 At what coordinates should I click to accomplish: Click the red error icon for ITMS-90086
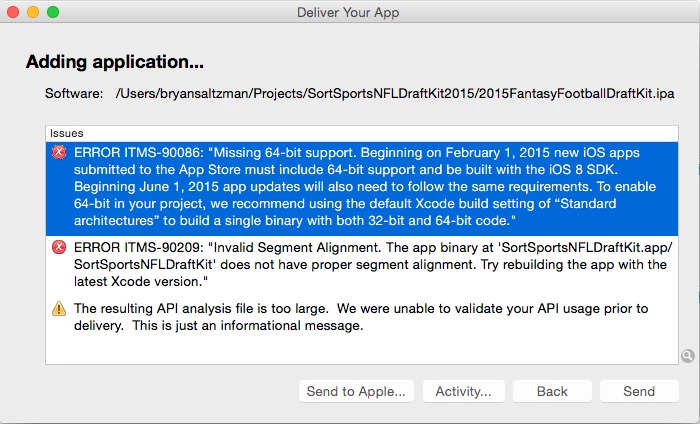[59, 153]
